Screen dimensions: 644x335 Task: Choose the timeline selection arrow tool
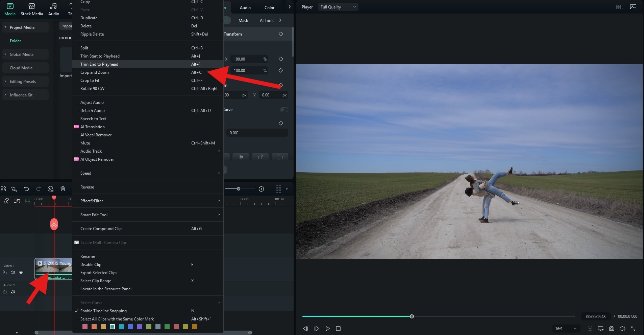point(14,189)
